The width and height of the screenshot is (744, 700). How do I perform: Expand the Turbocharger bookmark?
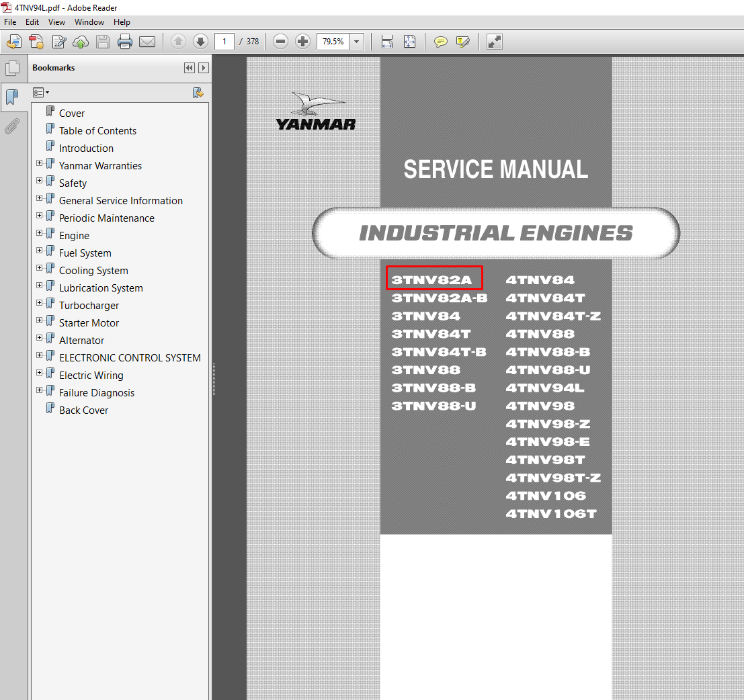click(40, 302)
